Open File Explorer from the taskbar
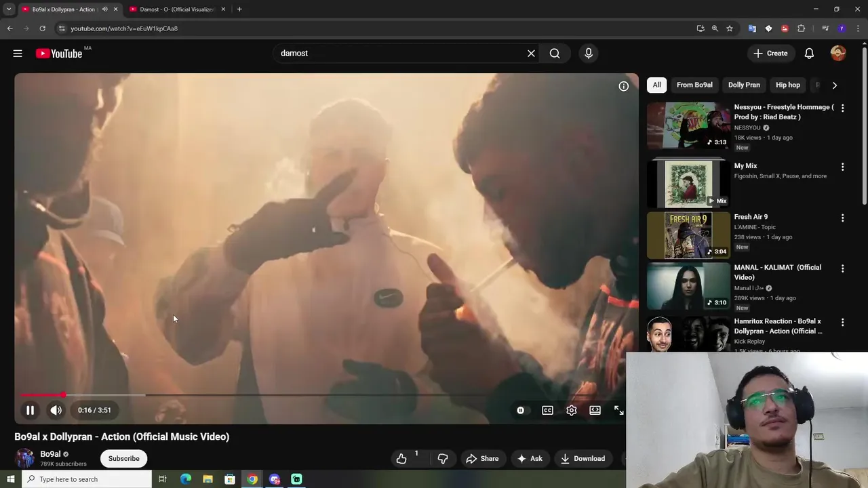 click(x=208, y=479)
